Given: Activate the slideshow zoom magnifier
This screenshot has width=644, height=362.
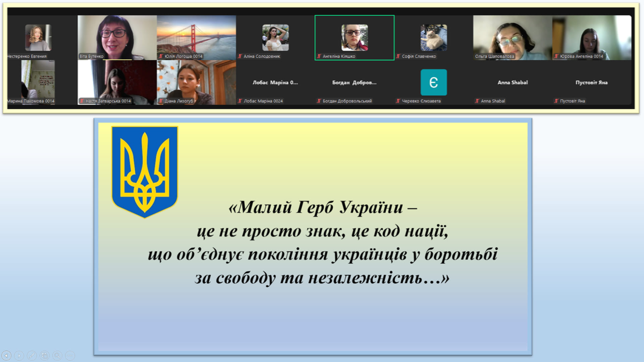Looking at the screenshot, I should pyautogui.click(x=57, y=355).
